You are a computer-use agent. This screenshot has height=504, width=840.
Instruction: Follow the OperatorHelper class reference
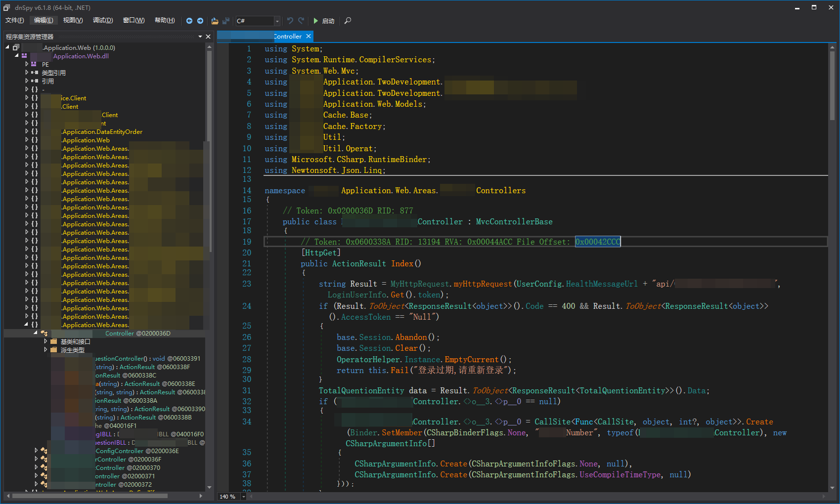[368, 360]
